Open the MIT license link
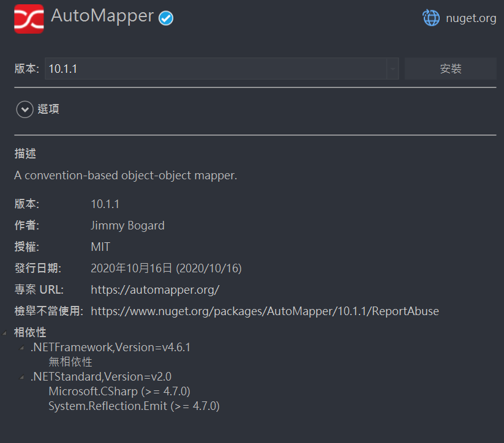Viewport: 504px width, 443px height. click(x=100, y=247)
